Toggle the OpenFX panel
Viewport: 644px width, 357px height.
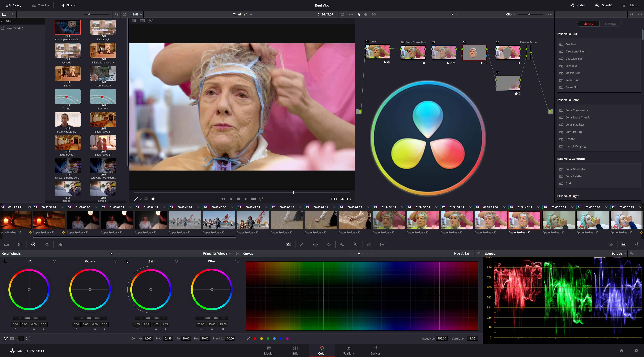603,5
